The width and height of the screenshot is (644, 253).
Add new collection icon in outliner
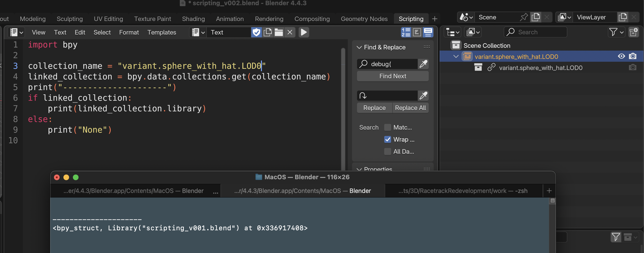[634, 32]
